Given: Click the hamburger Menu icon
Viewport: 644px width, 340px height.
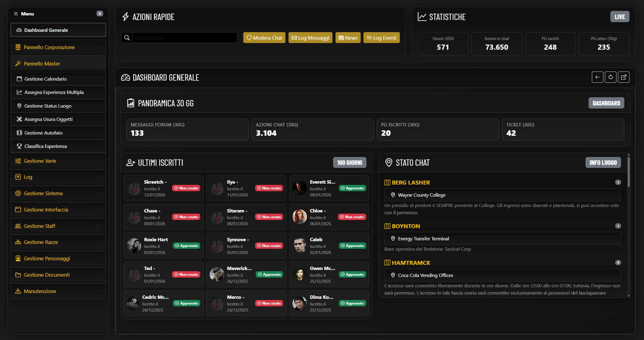Looking at the screenshot, I should click(x=16, y=14).
